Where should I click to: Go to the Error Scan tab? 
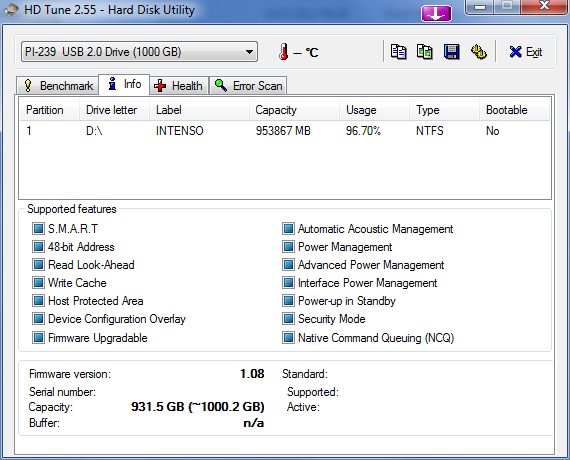248,86
